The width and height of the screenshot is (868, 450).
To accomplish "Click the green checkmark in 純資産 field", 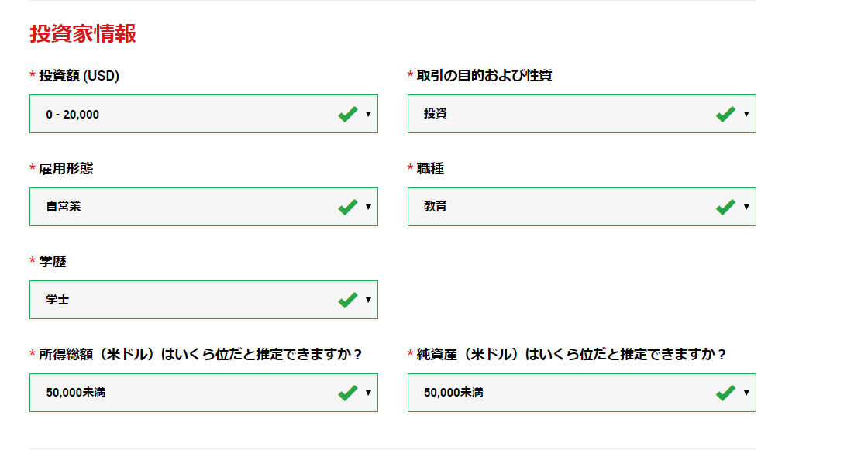I will coord(725,393).
